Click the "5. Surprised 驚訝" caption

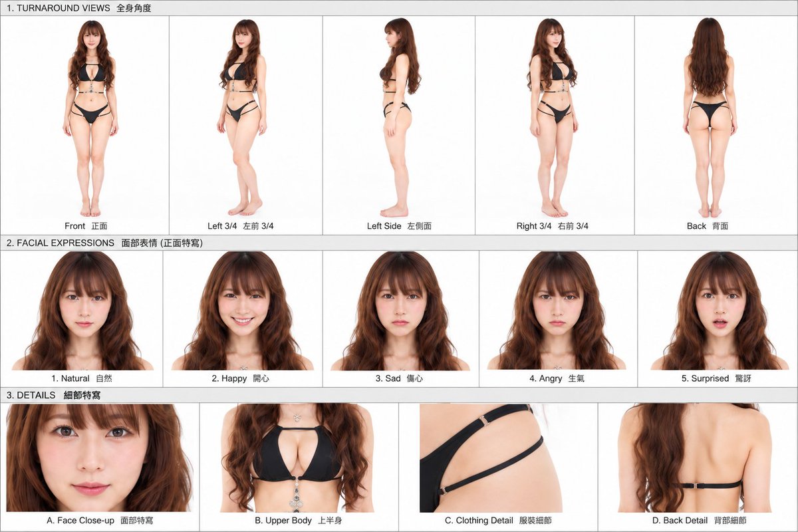coord(718,378)
